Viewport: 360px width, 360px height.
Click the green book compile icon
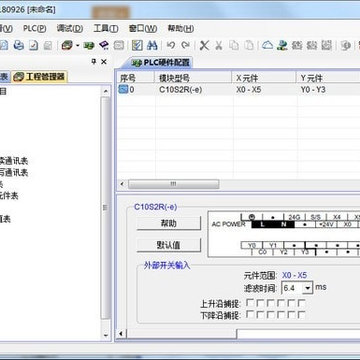tap(67, 45)
